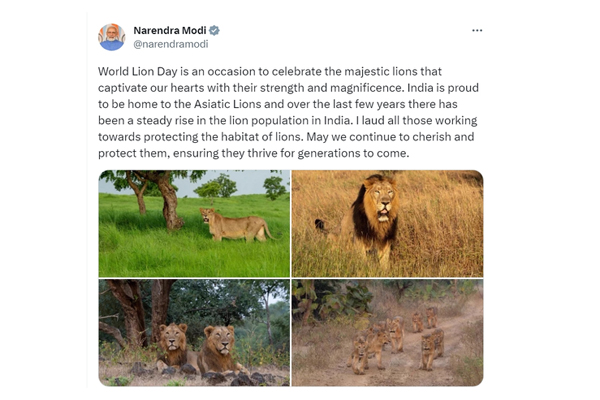Click the phrase "World Lion Day" in tweet
Viewport: 600px width, 400px height.
pos(137,72)
